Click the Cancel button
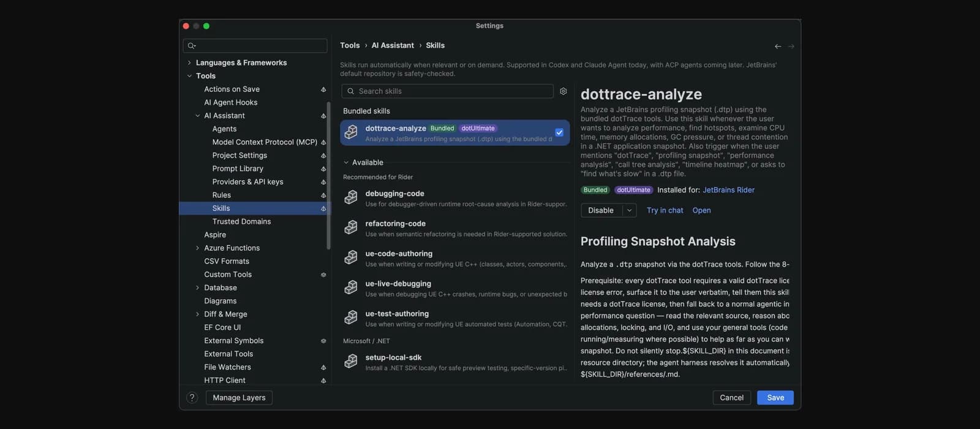This screenshot has height=429, width=980. pyautogui.click(x=731, y=398)
